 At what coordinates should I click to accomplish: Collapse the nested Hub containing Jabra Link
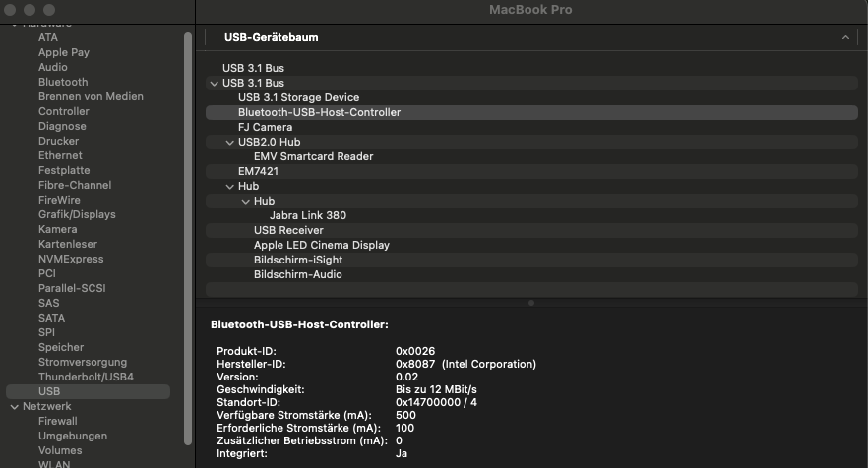pos(246,201)
